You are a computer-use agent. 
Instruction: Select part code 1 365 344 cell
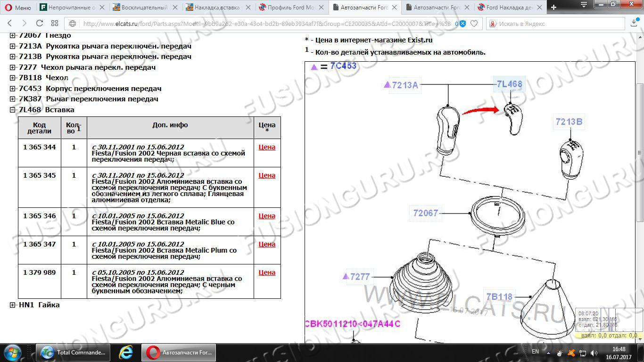click(x=40, y=153)
